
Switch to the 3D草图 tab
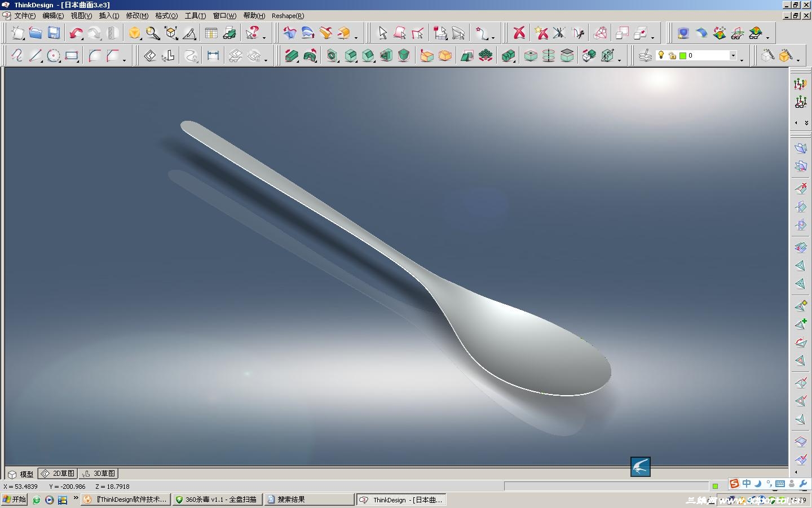click(x=98, y=474)
